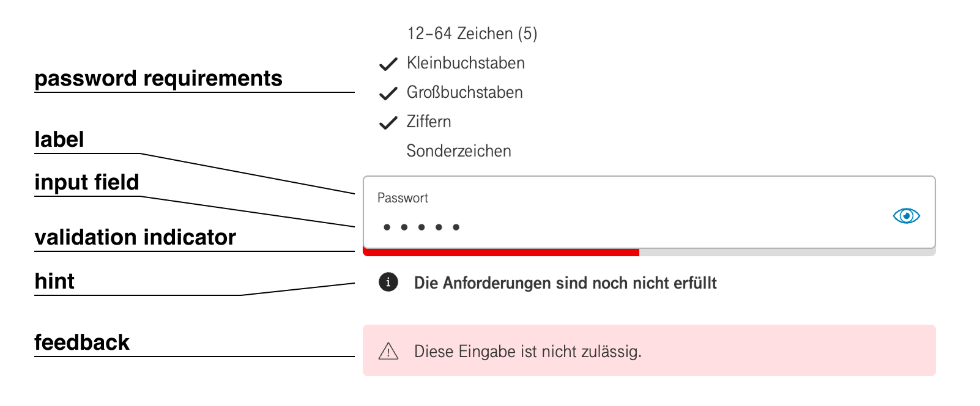Click the pink error feedback banner text

click(x=527, y=352)
